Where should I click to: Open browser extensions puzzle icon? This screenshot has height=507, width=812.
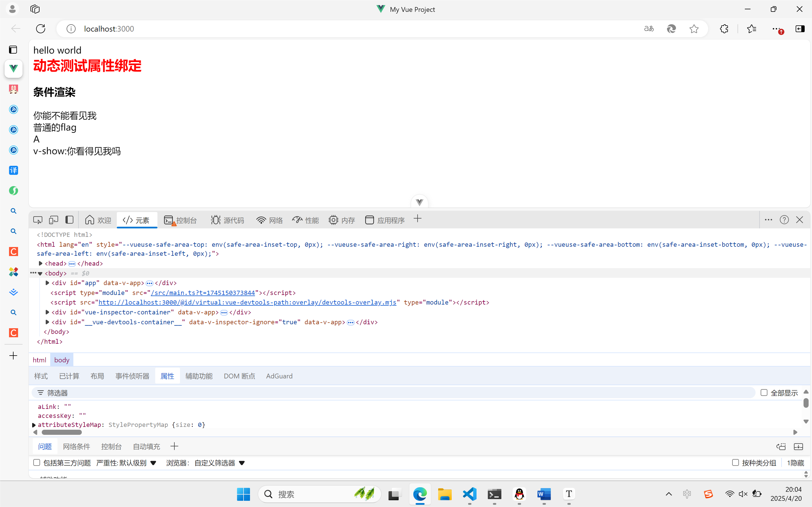click(x=724, y=29)
